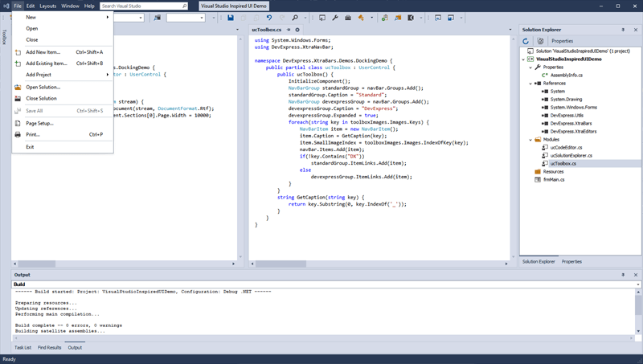The width and height of the screenshot is (643, 364).
Task: Open the Help menu
Action: 89,6
